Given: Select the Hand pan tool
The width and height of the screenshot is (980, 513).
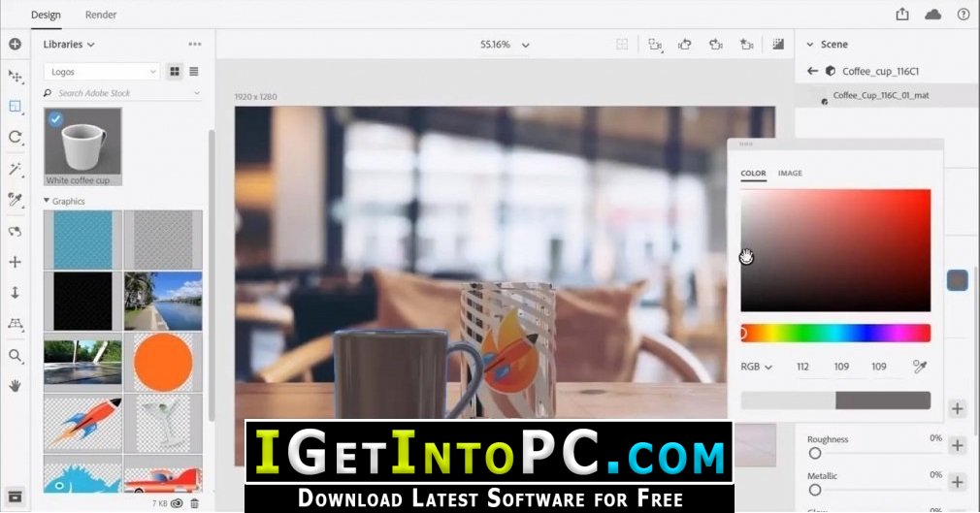Looking at the screenshot, I should 15,386.
